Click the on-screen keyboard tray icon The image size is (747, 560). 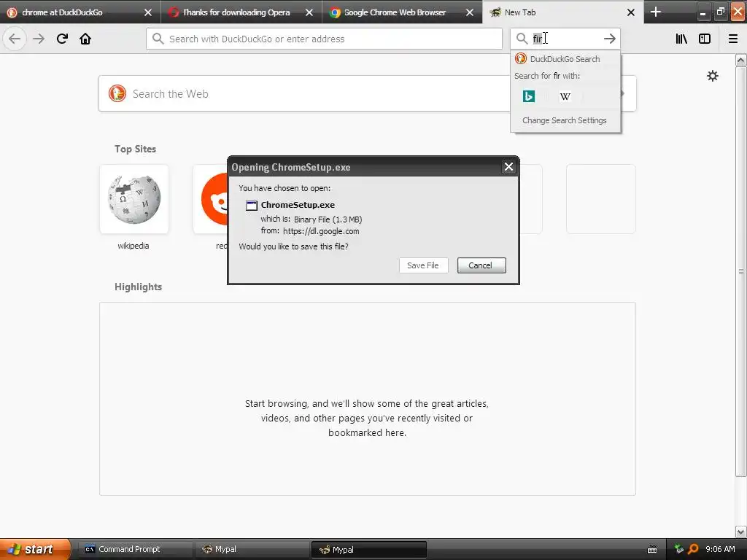pyautogui.click(x=652, y=550)
